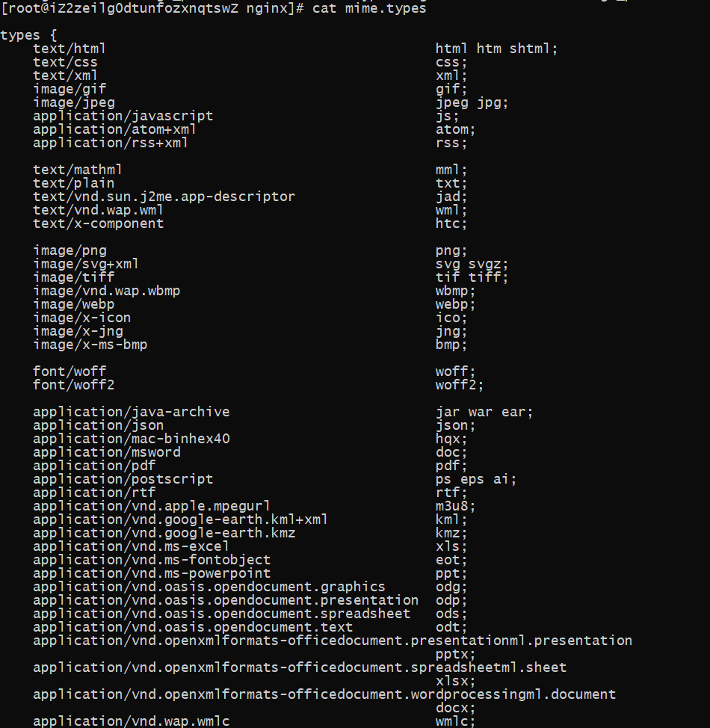Click the application/vnd.ms-excel entry

131,547
